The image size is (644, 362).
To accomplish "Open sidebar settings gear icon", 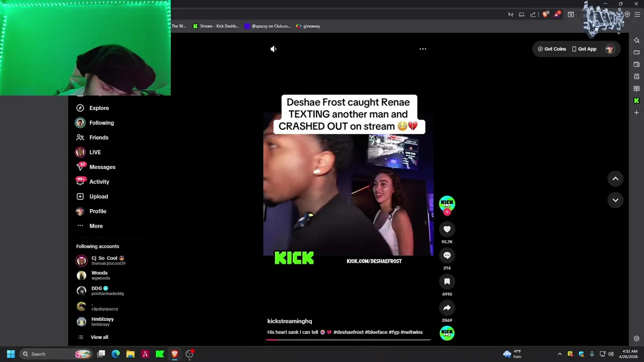I will point(636,338).
